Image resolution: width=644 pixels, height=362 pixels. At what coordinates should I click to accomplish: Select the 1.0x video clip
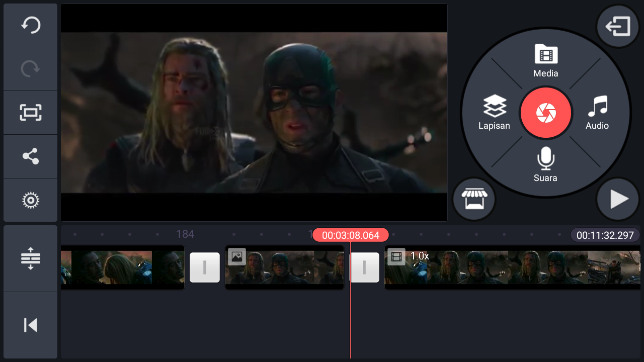(x=512, y=267)
